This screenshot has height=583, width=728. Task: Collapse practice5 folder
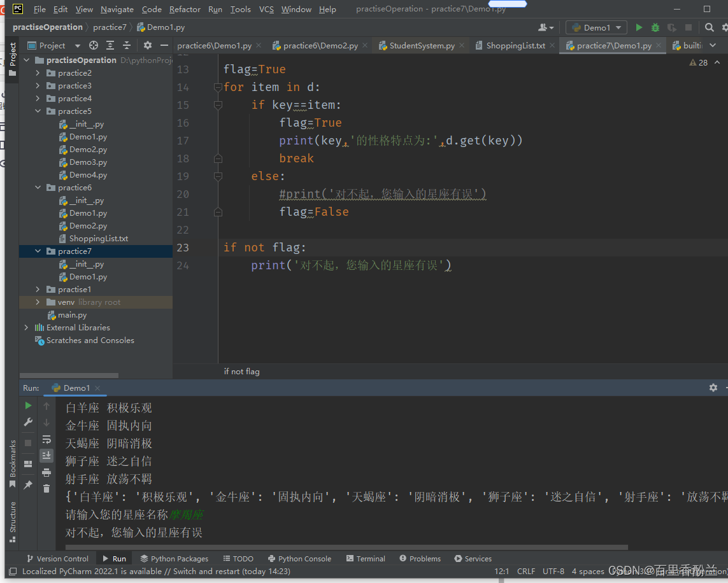38,111
